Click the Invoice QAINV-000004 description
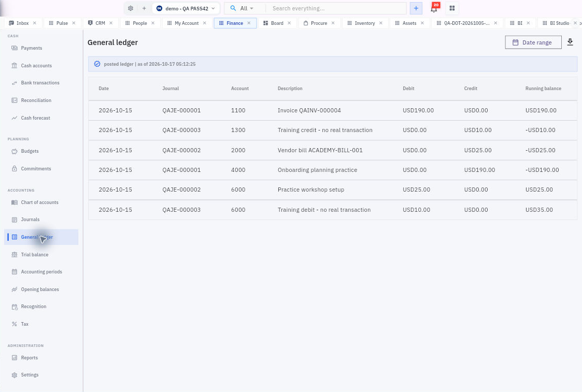 point(309,110)
